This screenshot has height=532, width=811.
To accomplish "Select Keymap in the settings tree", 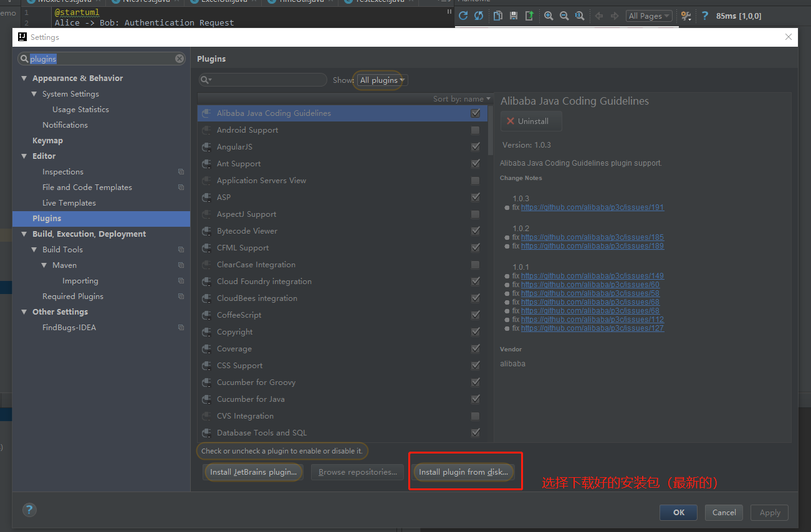I will click(47, 141).
